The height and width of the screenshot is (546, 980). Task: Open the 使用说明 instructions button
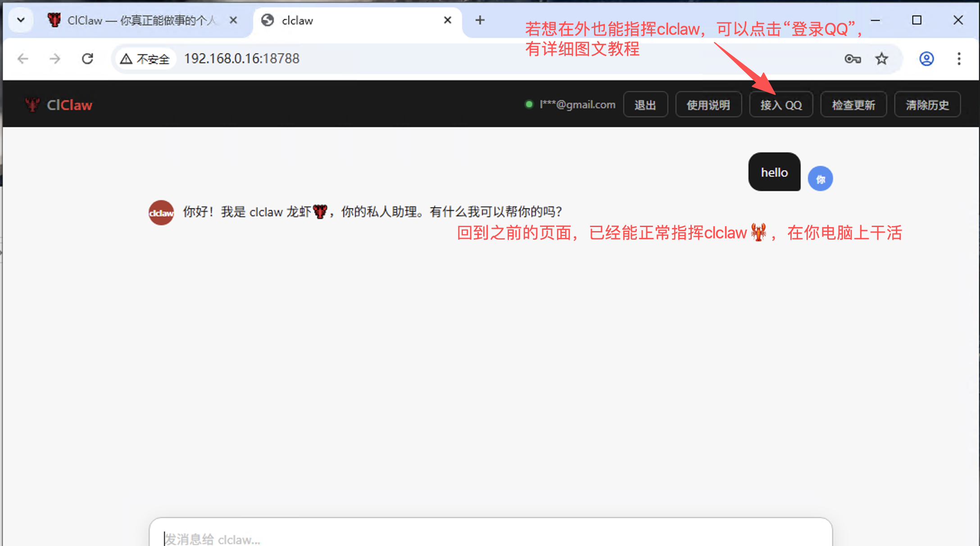pyautogui.click(x=708, y=105)
